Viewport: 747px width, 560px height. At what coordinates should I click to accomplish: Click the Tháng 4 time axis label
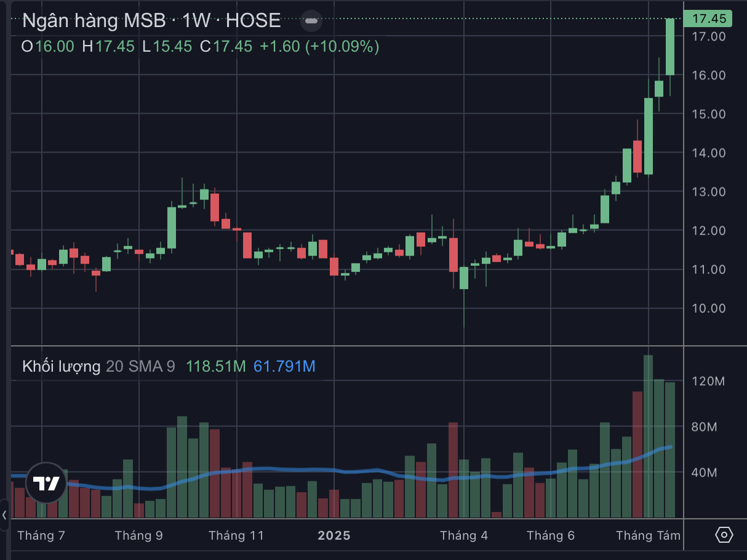464,535
